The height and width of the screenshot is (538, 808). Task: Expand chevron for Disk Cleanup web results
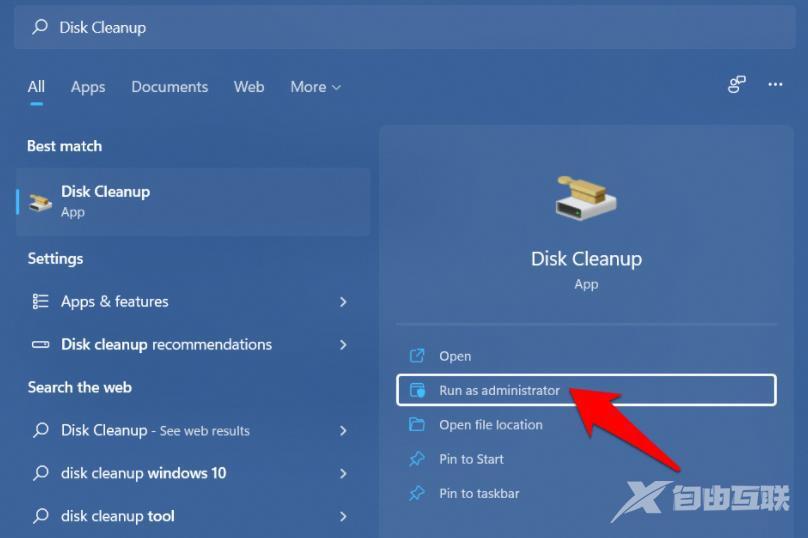click(x=343, y=431)
